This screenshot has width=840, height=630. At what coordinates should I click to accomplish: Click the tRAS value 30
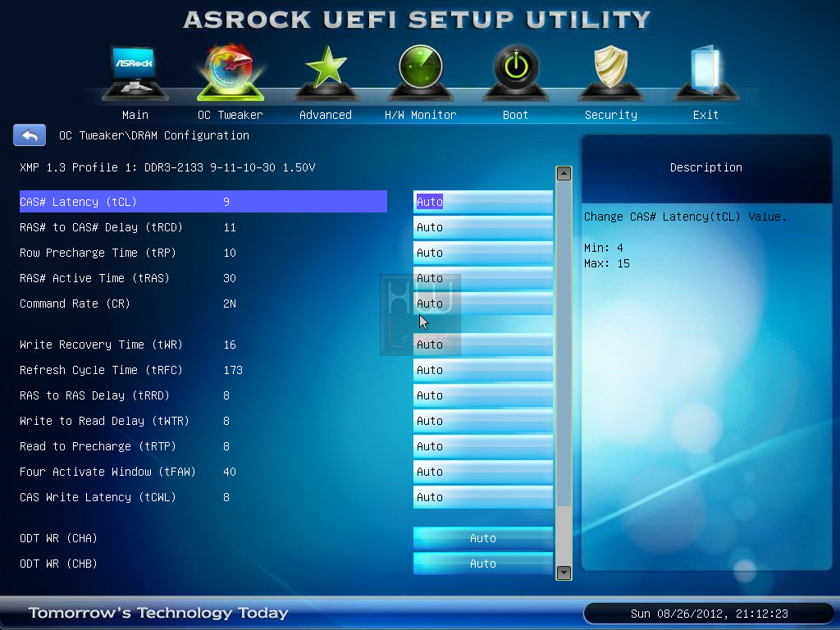coord(230,278)
